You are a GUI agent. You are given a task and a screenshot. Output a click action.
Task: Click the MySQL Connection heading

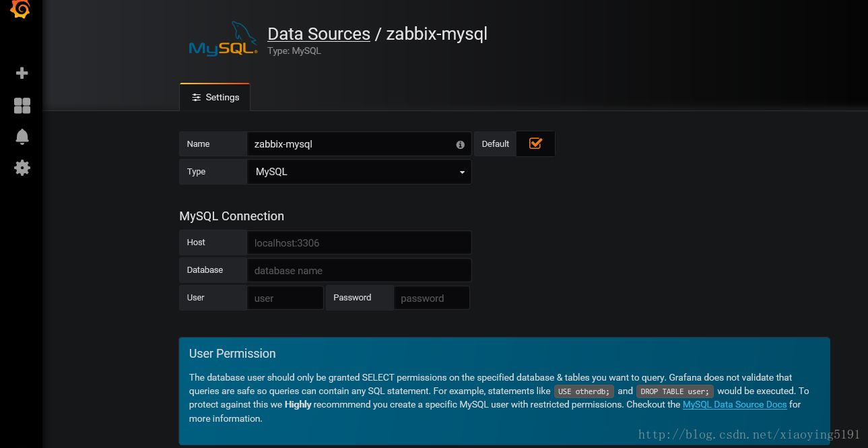[232, 216]
